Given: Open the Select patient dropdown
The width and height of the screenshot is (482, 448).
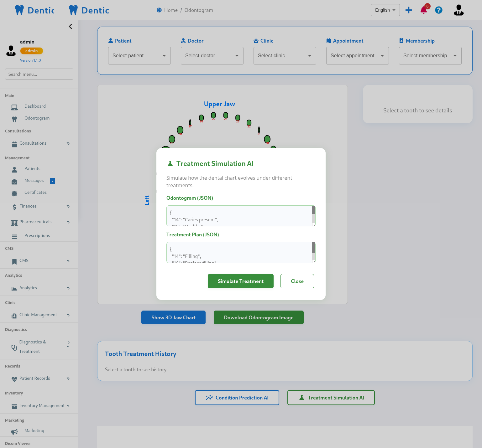Looking at the screenshot, I should click(x=139, y=56).
